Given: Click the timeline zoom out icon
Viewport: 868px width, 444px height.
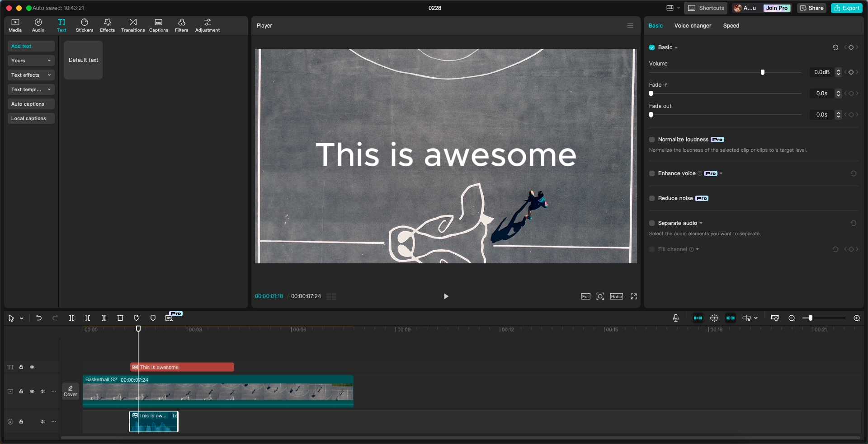Looking at the screenshot, I should click(792, 318).
